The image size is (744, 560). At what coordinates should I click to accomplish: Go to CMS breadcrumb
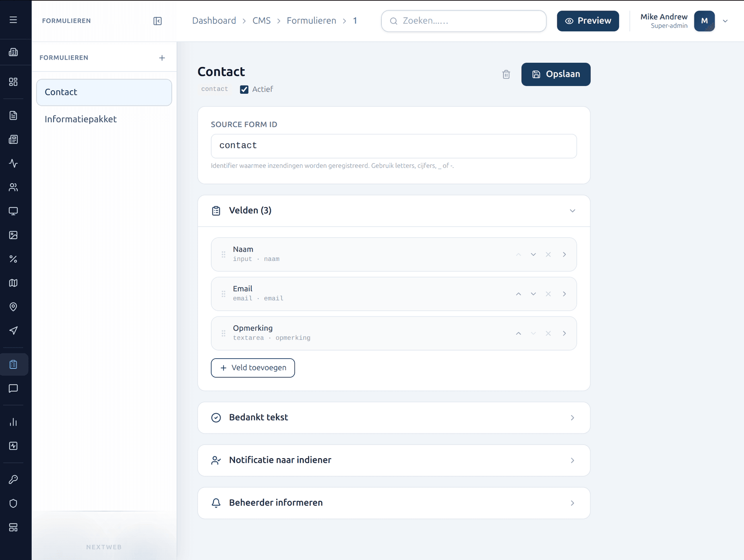coord(262,21)
